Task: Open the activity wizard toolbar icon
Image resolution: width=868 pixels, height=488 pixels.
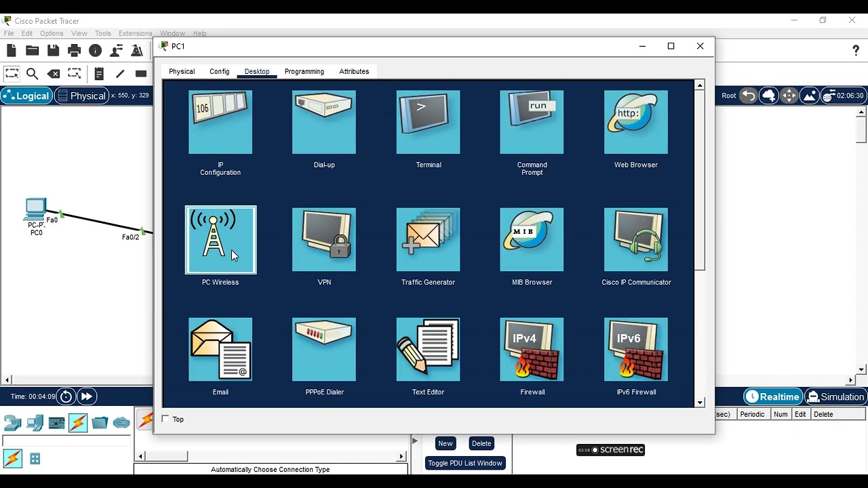Action: pos(137,50)
